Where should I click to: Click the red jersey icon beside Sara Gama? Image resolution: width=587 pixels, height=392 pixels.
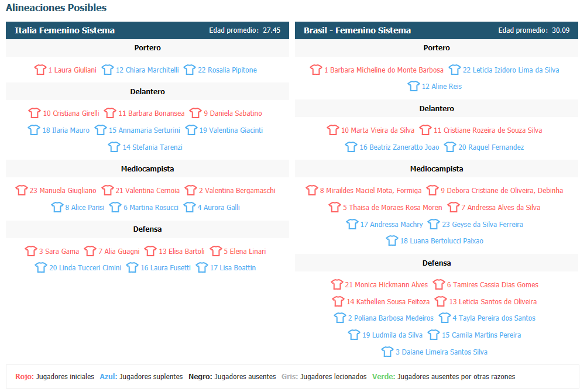pyautogui.click(x=30, y=251)
